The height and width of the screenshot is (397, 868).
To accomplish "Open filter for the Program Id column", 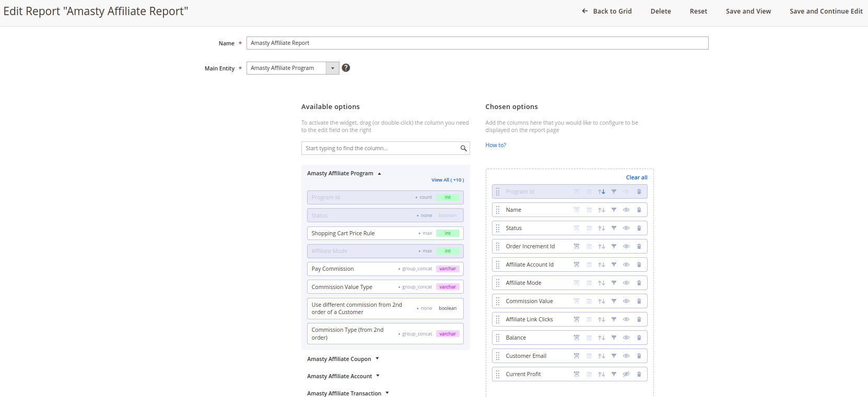I will click(x=614, y=191).
